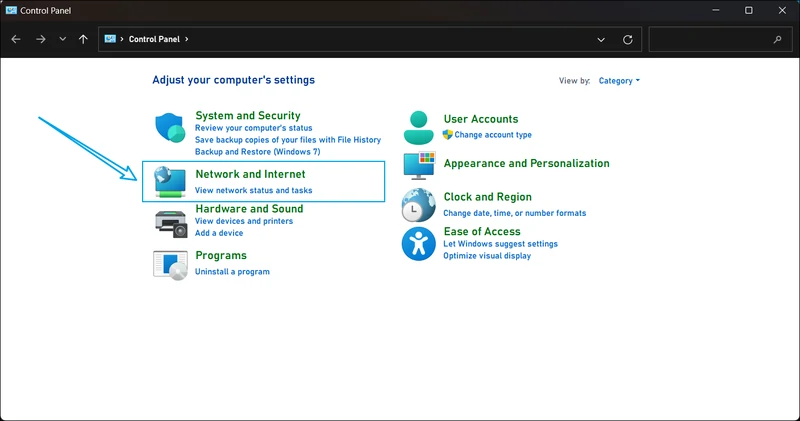
Task: Open the recent locations dropdown arrow
Action: (x=62, y=39)
